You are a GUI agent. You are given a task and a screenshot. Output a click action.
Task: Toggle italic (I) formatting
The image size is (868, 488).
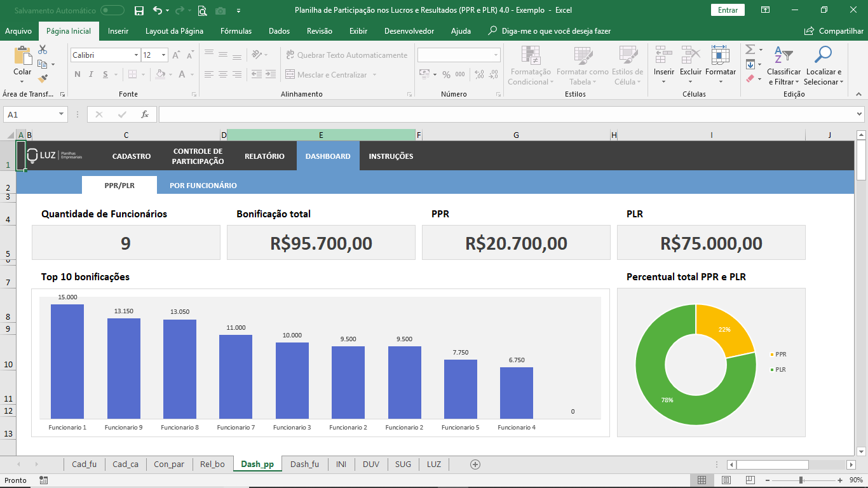(92, 74)
